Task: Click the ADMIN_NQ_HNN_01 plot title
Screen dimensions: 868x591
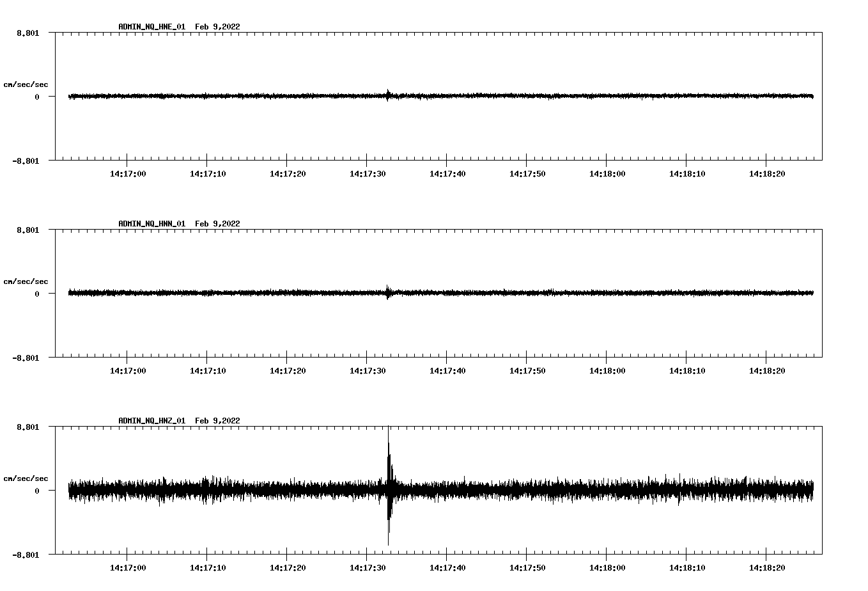Action: [x=179, y=224]
